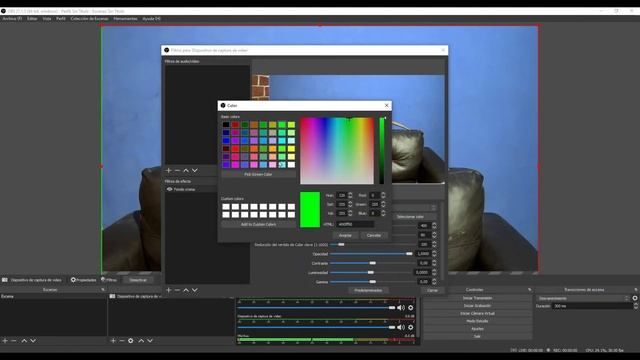Screen dimensions: 640x360
Task: Remove the scene in the Escenas dock
Action: 13,340
